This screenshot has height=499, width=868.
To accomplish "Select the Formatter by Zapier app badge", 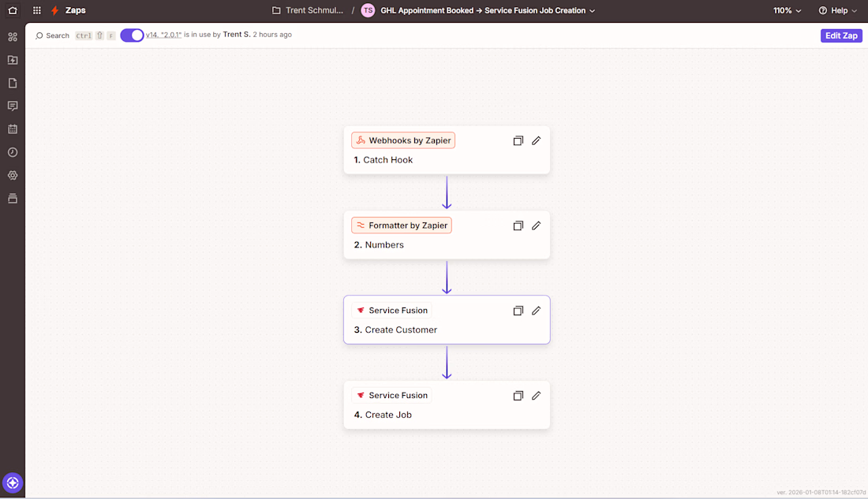I will click(402, 225).
